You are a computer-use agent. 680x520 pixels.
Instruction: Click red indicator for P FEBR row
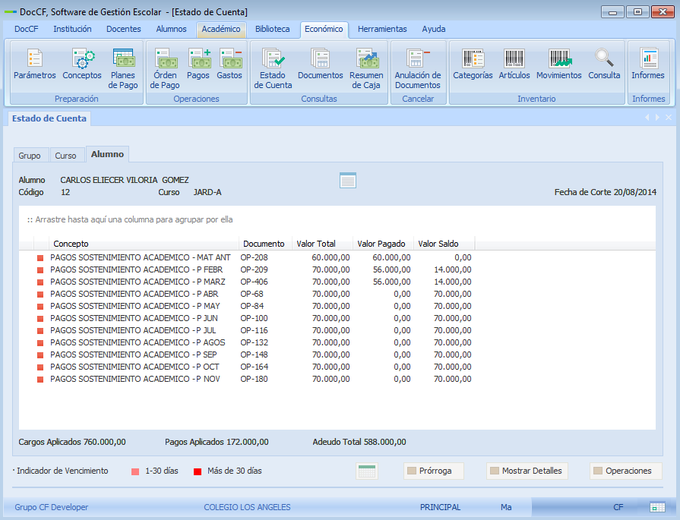pyautogui.click(x=40, y=270)
